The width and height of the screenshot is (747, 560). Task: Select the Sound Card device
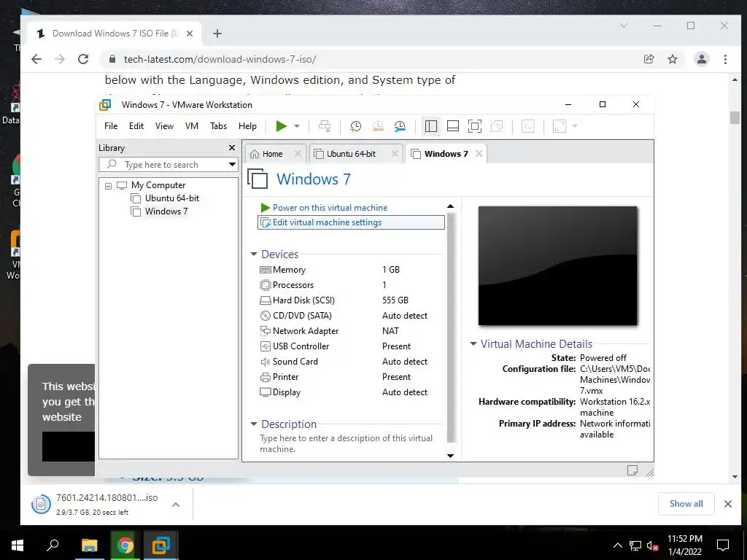(351, 362)
